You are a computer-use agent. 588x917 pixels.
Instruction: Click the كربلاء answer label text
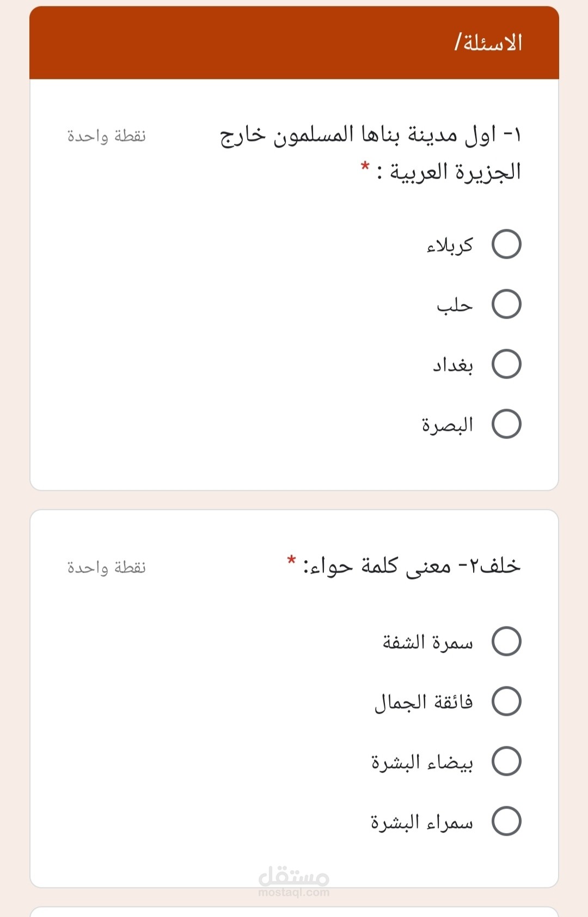450,246
